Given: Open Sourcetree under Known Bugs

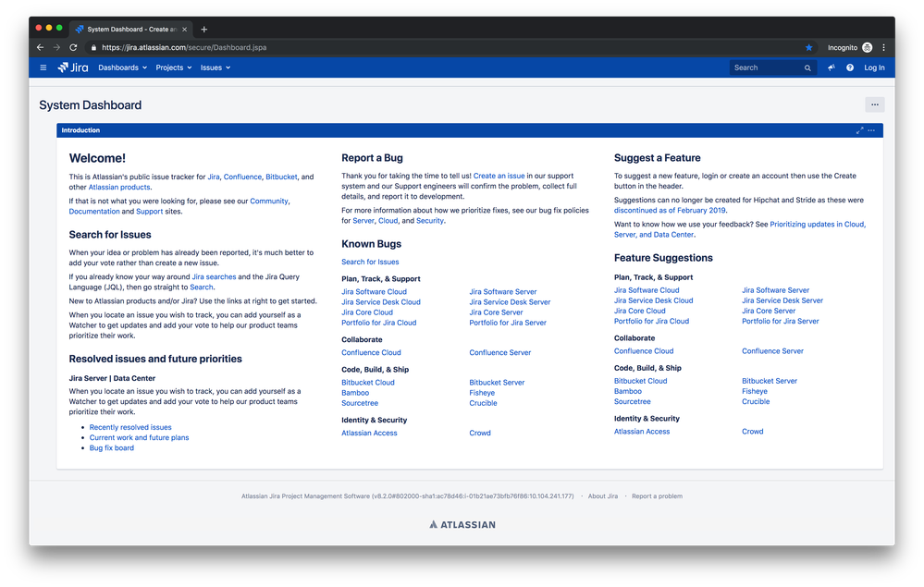Looking at the screenshot, I should point(360,403).
